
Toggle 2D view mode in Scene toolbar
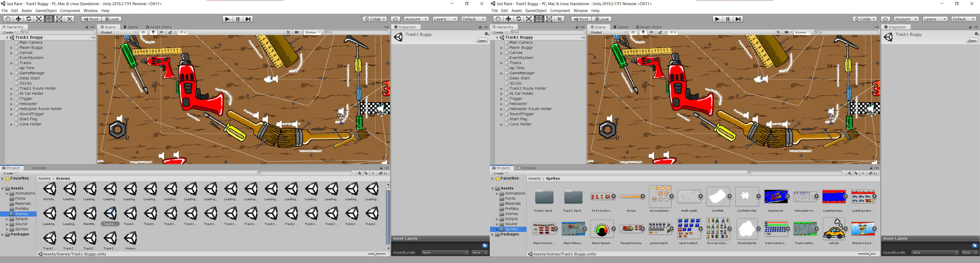click(143, 32)
